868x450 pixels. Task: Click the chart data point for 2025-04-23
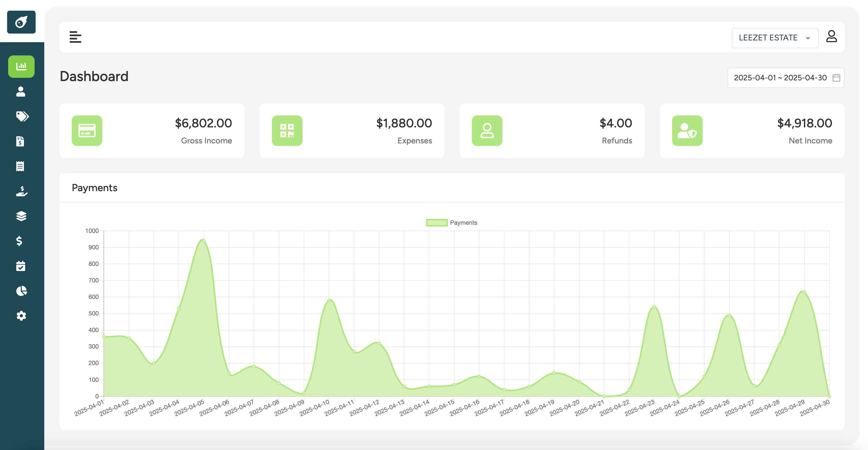654,307
